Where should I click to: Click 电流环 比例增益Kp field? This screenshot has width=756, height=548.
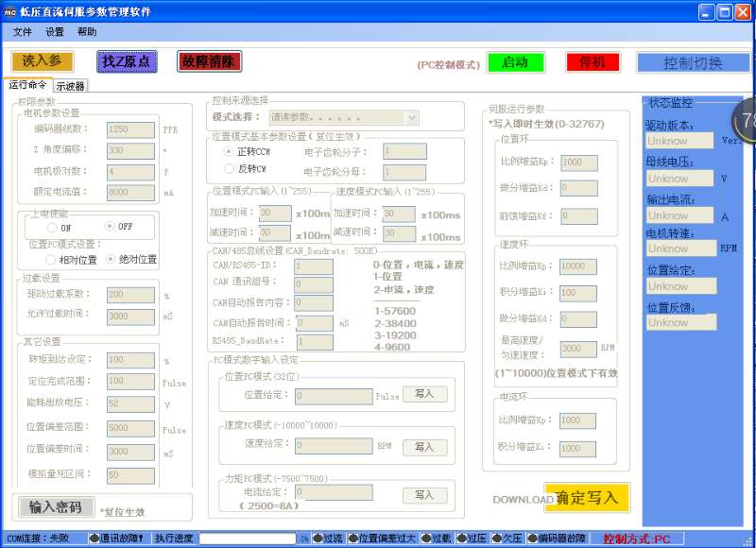[x=577, y=420]
